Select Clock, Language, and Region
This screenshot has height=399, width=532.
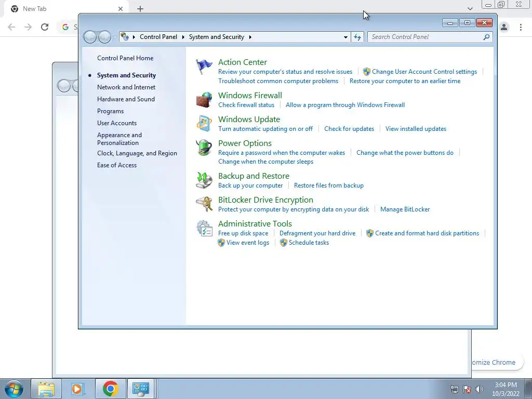click(137, 153)
